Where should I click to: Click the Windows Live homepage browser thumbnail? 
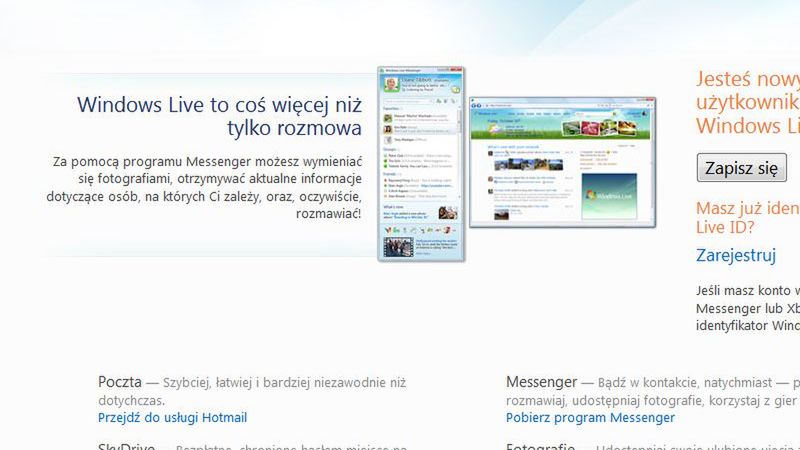tap(562, 162)
